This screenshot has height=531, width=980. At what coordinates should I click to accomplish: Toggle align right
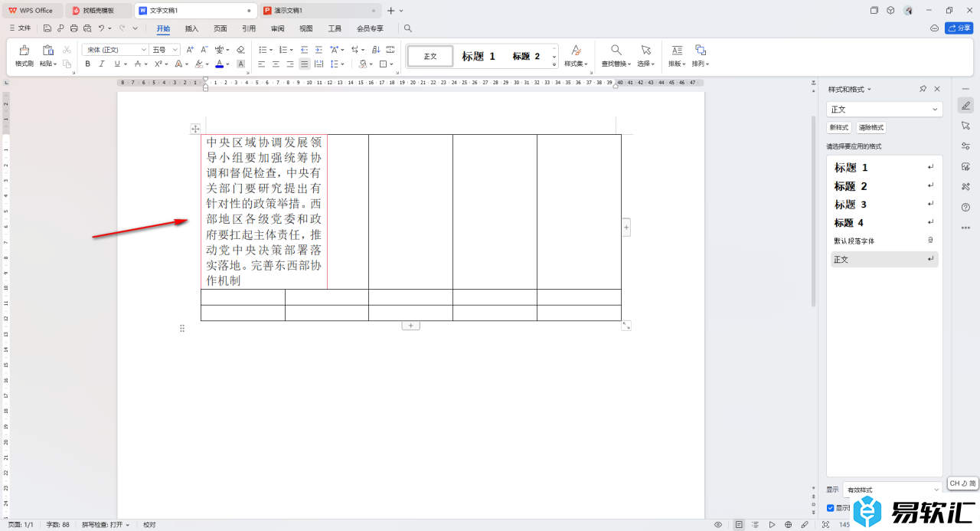coord(290,64)
